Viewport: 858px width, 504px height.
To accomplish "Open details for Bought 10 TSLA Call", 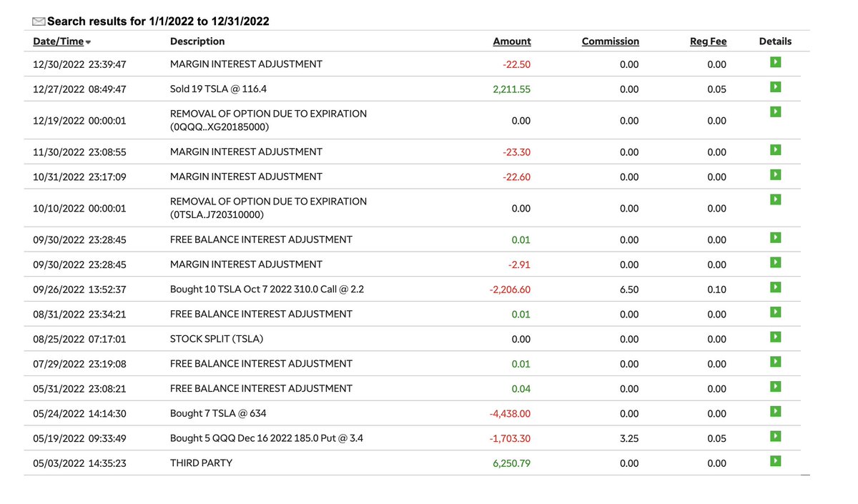I will (x=776, y=287).
